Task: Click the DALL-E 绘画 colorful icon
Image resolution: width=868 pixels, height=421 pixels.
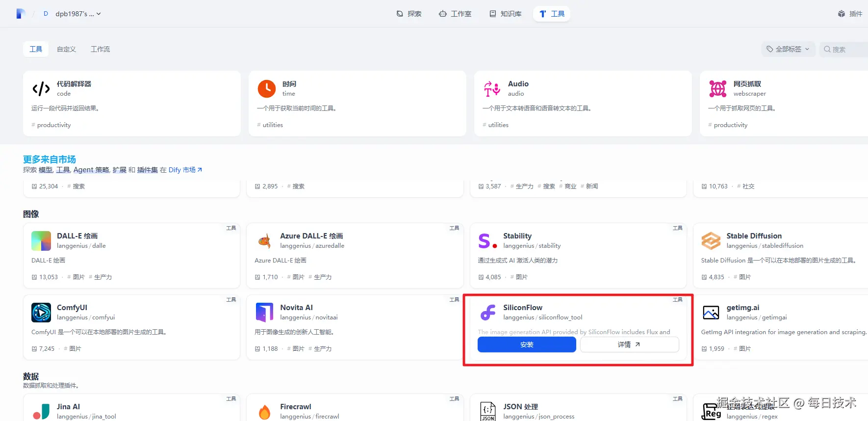Action: 41,241
